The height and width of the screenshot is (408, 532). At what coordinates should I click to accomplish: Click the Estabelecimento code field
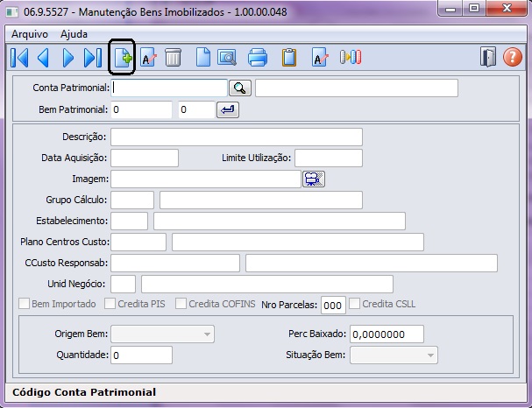pos(129,221)
